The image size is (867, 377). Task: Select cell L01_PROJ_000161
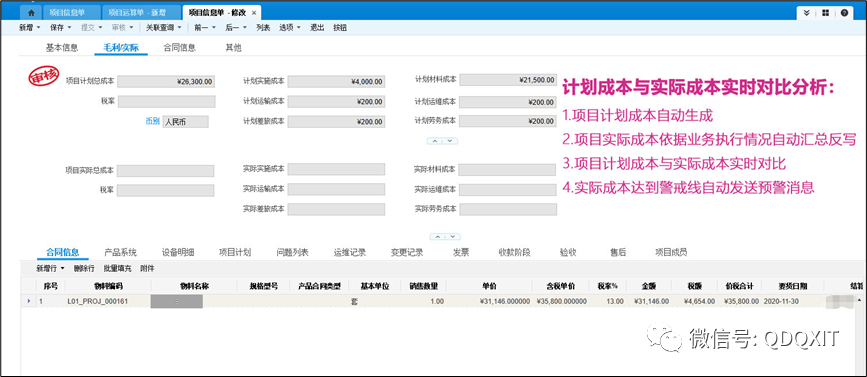tap(108, 301)
